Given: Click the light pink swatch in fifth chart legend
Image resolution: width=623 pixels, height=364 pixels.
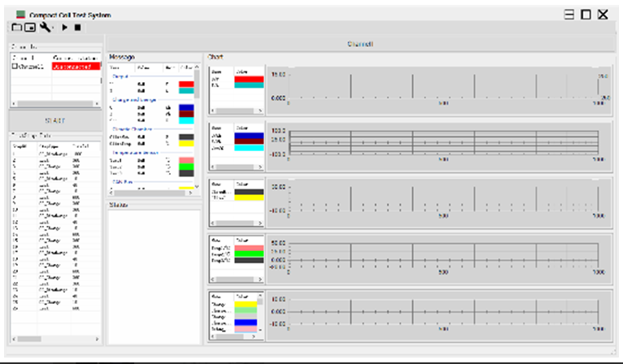Looking at the screenshot, I should tap(246, 329).
